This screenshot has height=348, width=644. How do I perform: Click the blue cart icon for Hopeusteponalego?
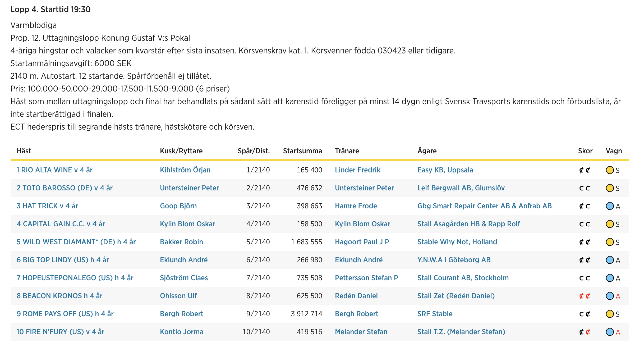(610, 278)
